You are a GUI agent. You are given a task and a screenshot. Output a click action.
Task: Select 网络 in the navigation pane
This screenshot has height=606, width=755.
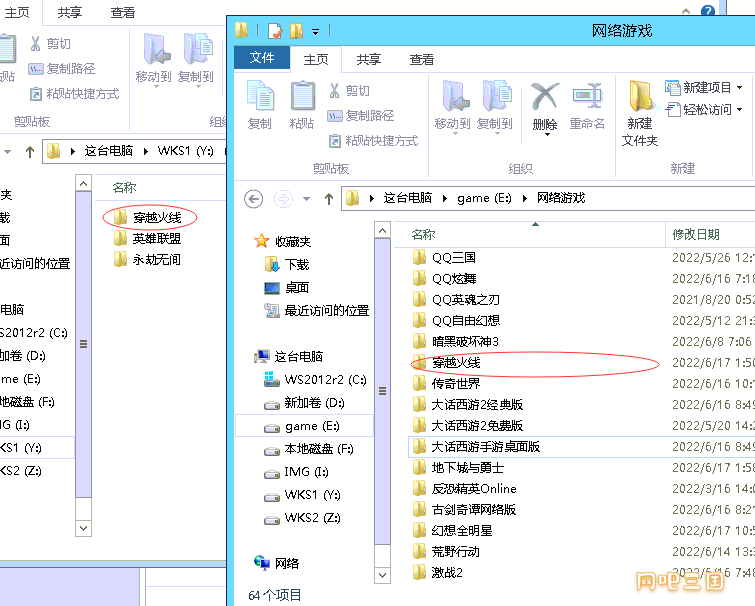pos(276,563)
